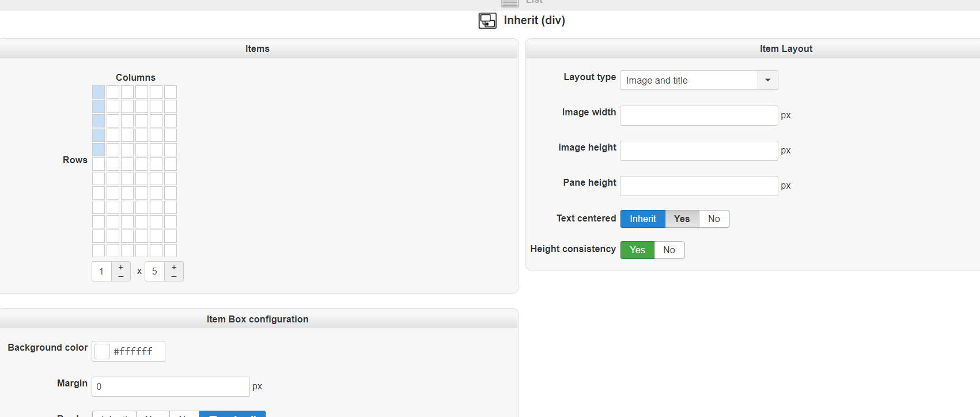Select the Inherit (div) heading label
Viewport: 980px width, 417px height.
[534, 21]
